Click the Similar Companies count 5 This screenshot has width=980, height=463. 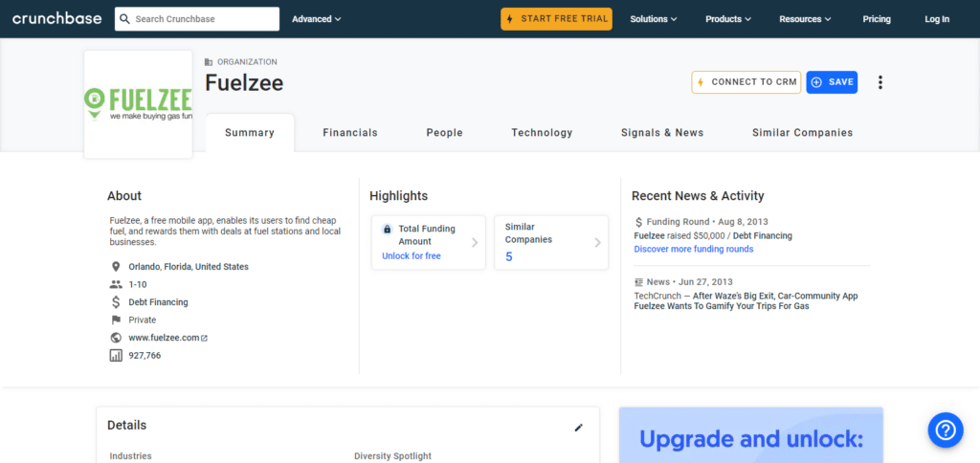[x=509, y=256]
